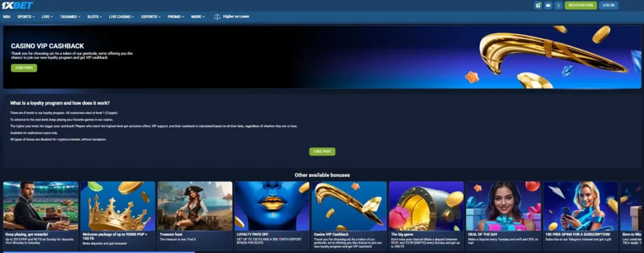Open The big game vault bonus card

[x=426, y=216]
